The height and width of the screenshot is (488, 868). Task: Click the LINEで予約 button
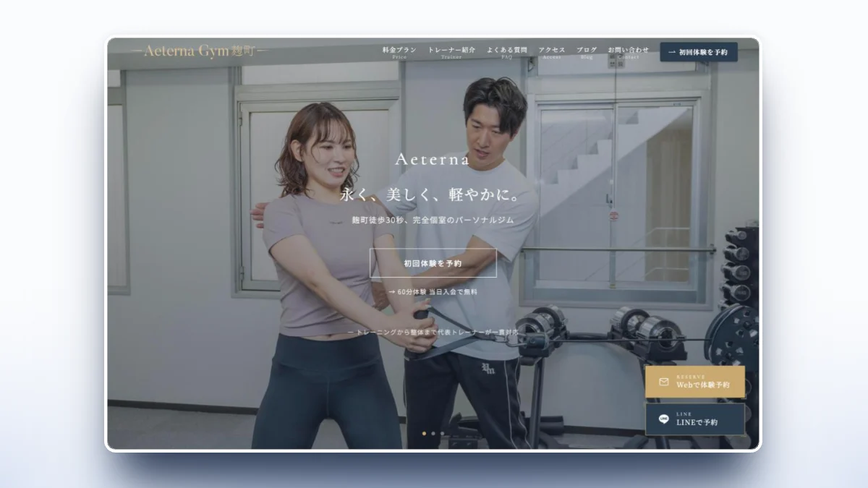click(x=694, y=419)
